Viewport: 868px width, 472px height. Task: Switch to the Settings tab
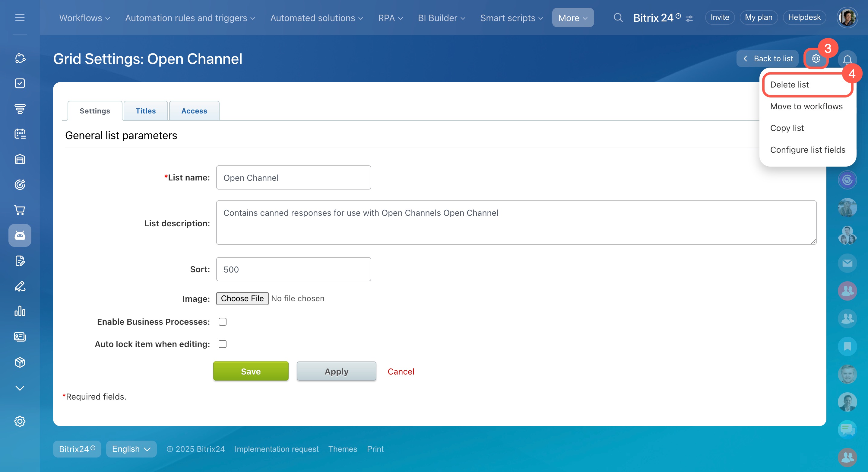[95, 110]
